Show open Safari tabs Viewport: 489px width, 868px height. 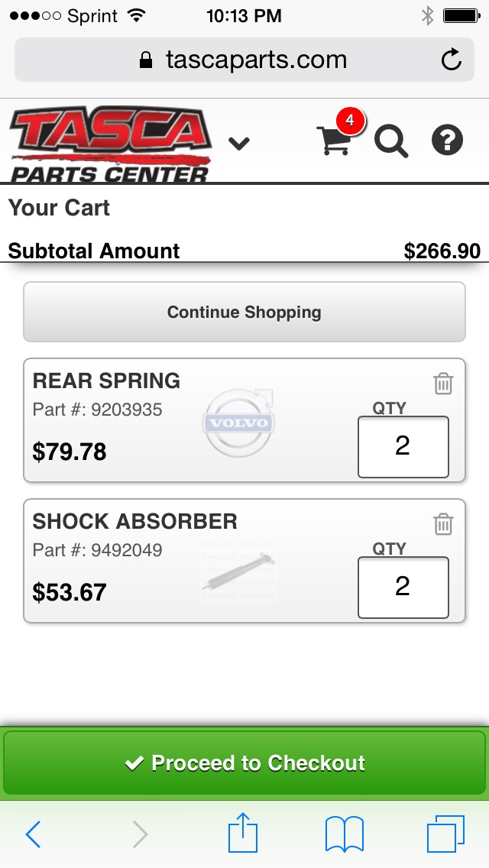click(445, 834)
